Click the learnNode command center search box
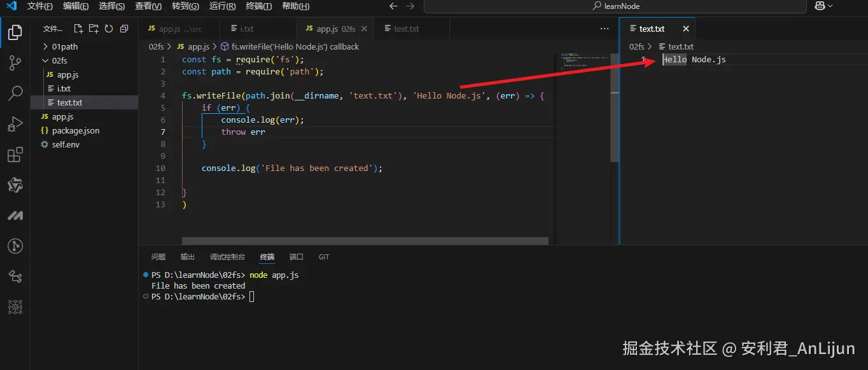The height and width of the screenshot is (370, 868). [615, 6]
